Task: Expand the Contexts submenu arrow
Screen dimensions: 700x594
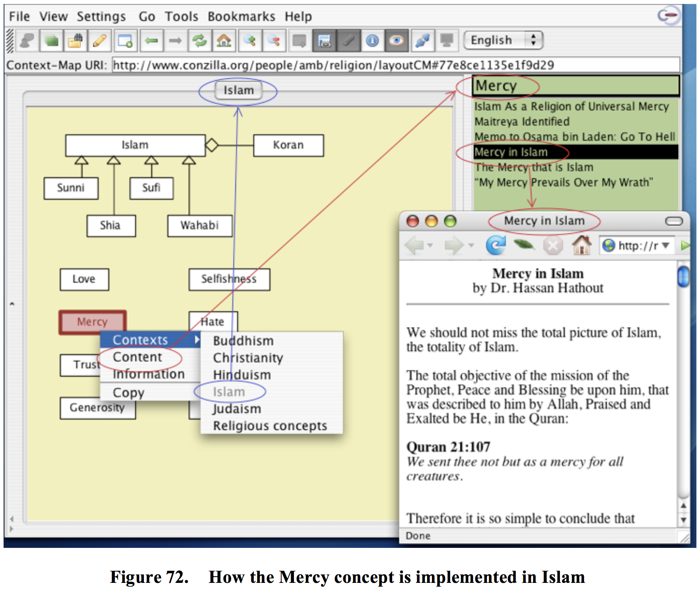Action: click(196, 340)
